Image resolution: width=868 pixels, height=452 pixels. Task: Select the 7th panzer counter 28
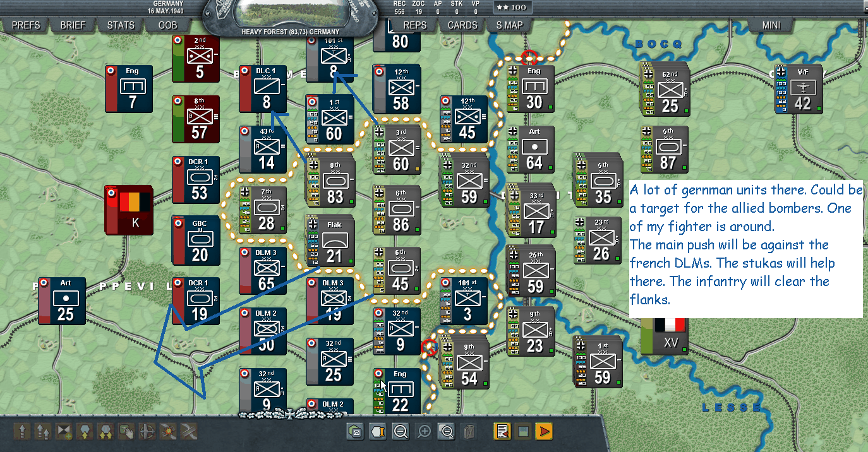coord(263,210)
